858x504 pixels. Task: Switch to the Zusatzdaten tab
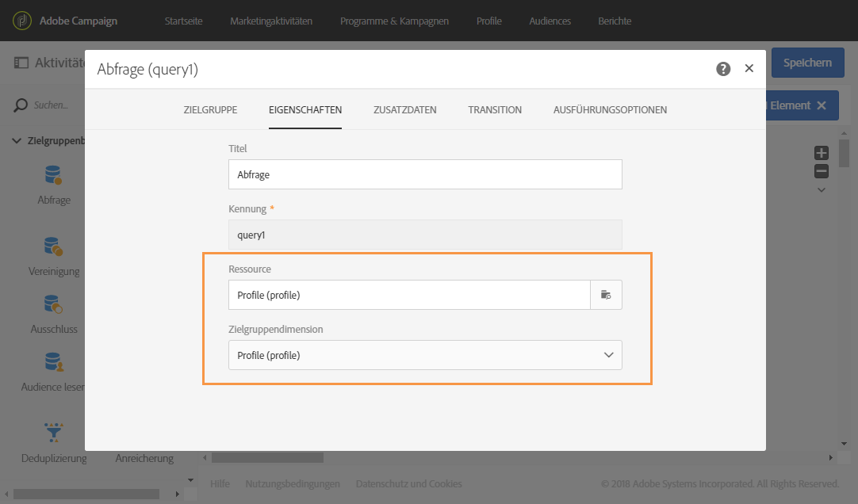tap(404, 109)
